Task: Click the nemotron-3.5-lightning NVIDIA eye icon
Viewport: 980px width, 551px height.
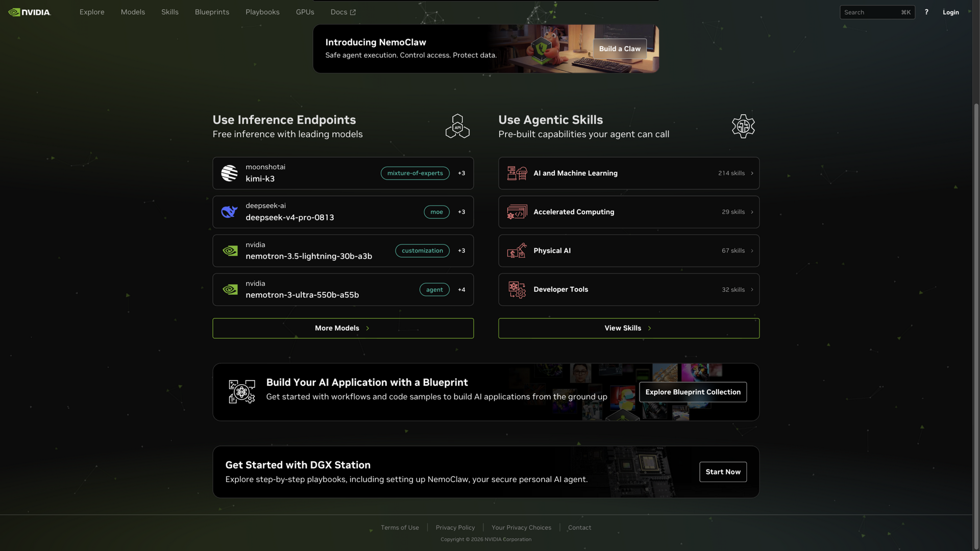Action: pyautogui.click(x=230, y=251)
